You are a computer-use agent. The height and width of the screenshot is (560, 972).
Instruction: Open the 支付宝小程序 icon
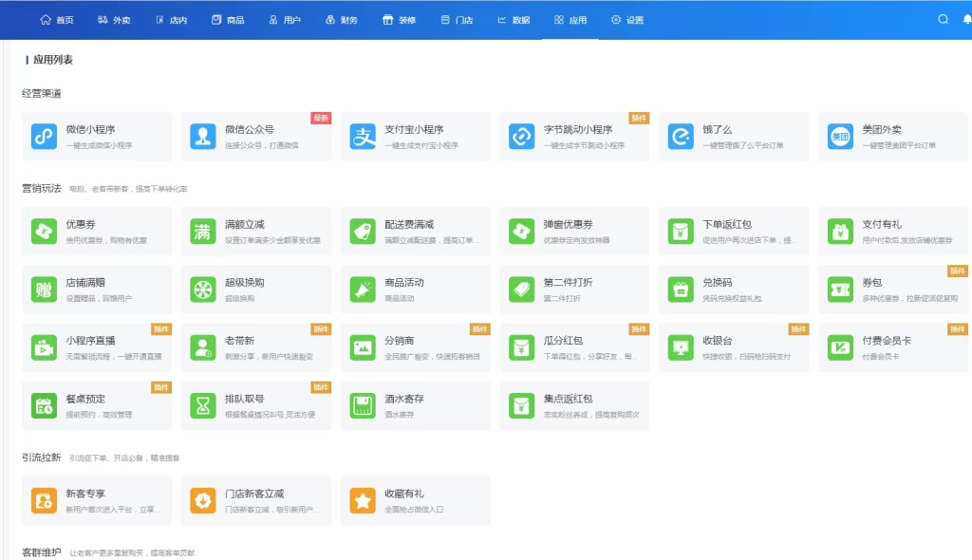(363, 137)
